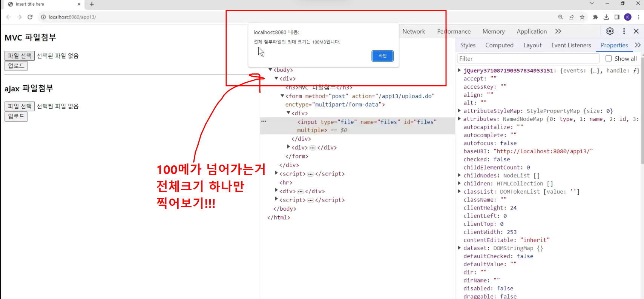This screenshot has height=299, width=644.
Task: Select the input type="file" element row
Action: (x=357, y=126)
